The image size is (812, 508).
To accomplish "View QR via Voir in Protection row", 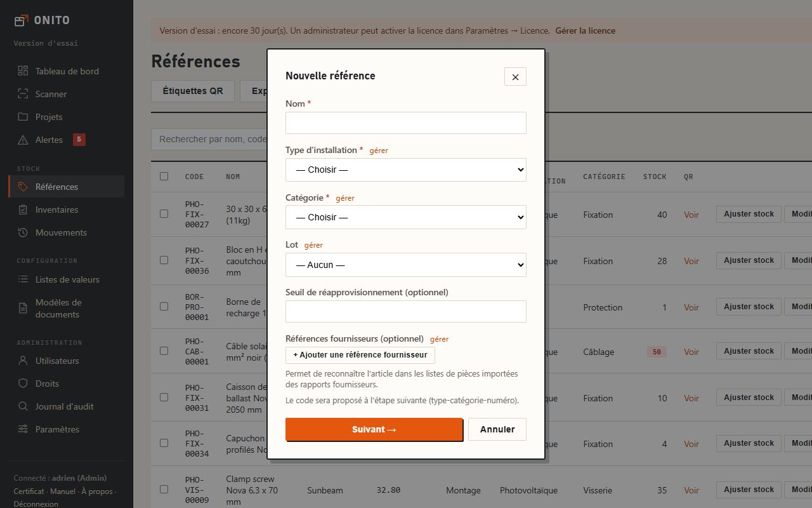I will 691,307.
